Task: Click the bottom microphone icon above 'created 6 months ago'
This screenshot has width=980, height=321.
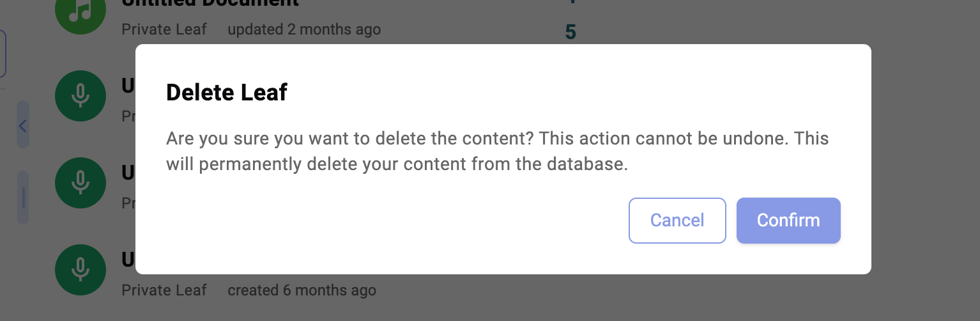Action: (80, 269)
